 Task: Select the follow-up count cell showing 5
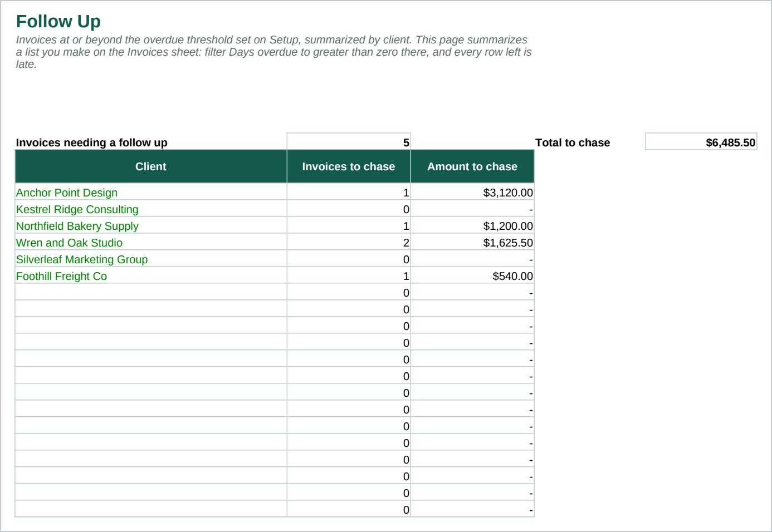[349, 142]
